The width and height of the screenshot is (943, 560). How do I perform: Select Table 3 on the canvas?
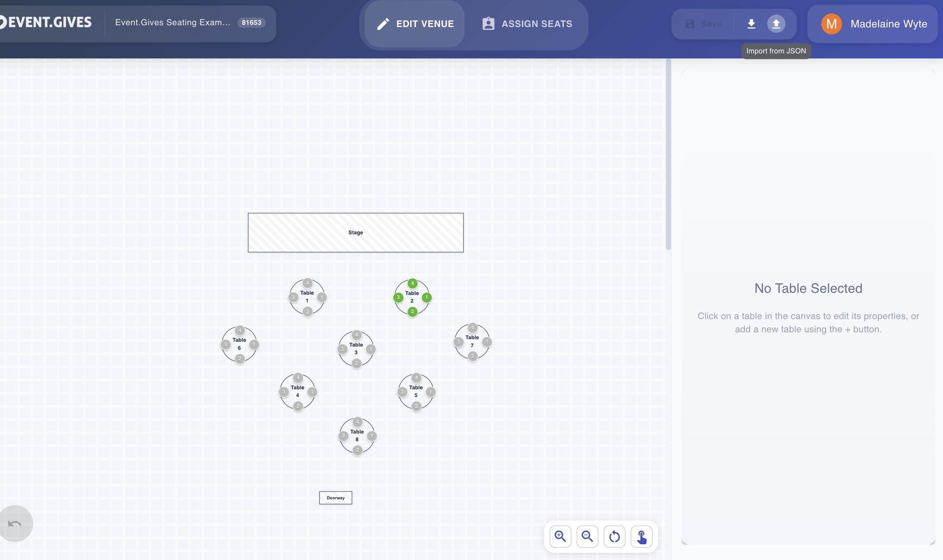pyautogui.click(x=356, y=349)
